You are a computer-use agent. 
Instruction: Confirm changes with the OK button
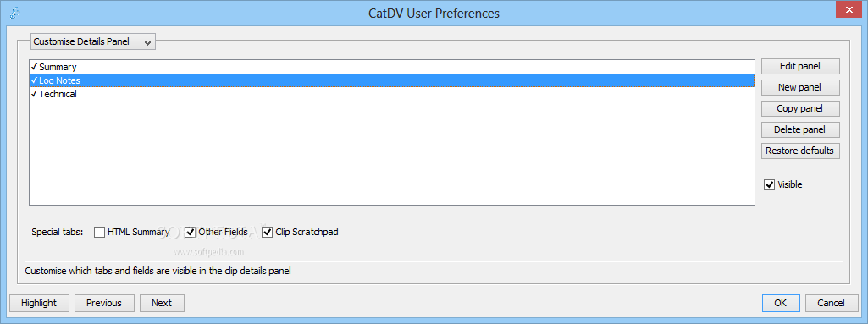781,303
